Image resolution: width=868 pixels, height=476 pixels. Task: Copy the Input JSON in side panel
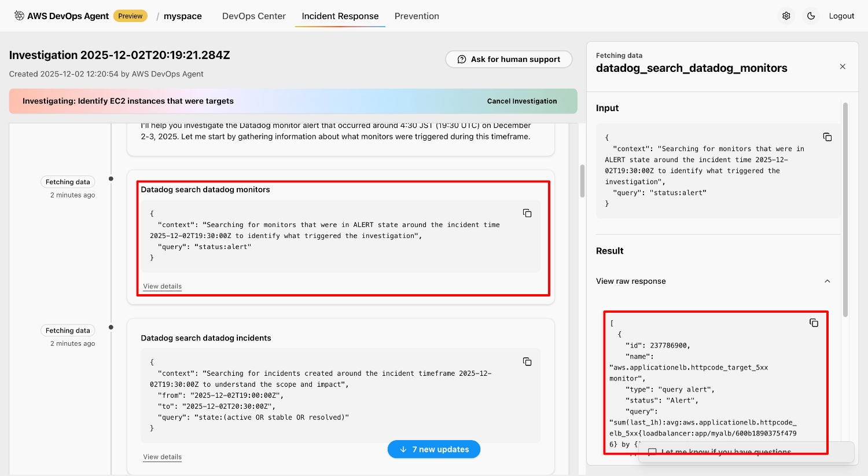pos(827,137)
